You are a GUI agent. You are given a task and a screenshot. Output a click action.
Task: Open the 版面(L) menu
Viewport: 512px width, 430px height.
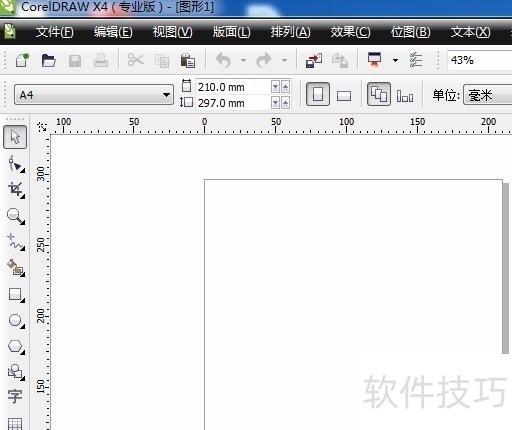pos(231,32)
